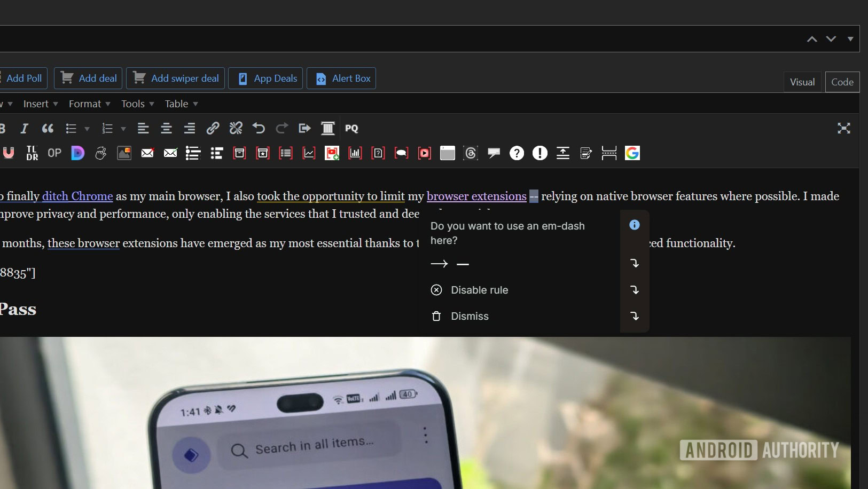Undo the last edit
Screen dimensions: 868x489
[258, 128]
